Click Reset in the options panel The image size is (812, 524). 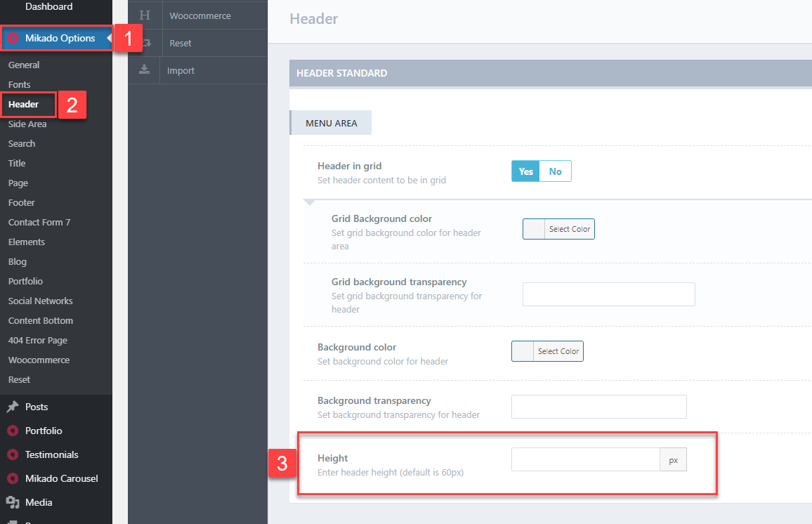[181, 43]
